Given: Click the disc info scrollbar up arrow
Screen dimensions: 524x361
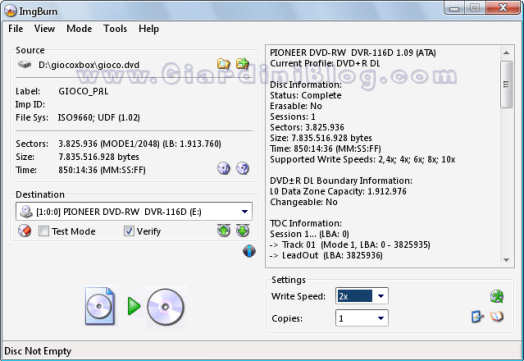Looking at the screenshot, I should click(x=506, y=52).
